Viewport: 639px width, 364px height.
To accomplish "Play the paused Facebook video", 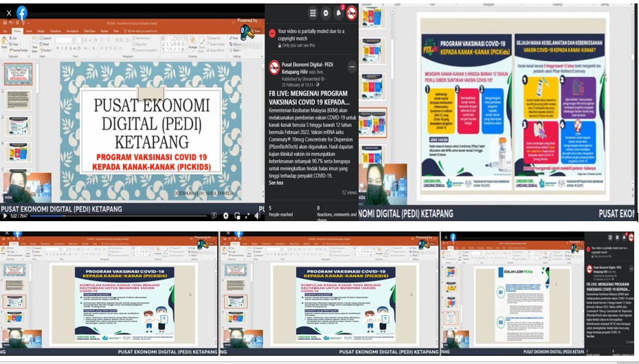I will click(x=5, y=216).
